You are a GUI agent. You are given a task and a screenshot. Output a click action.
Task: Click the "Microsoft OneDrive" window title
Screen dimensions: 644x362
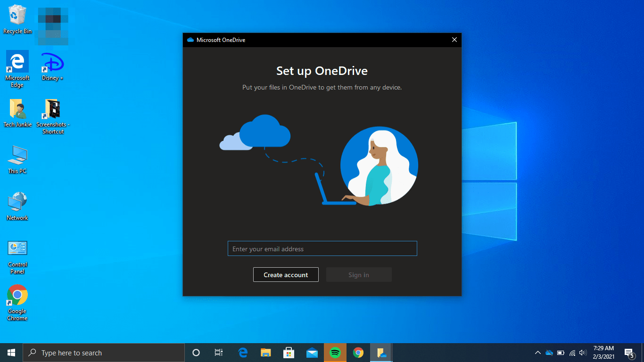(221, 40)
